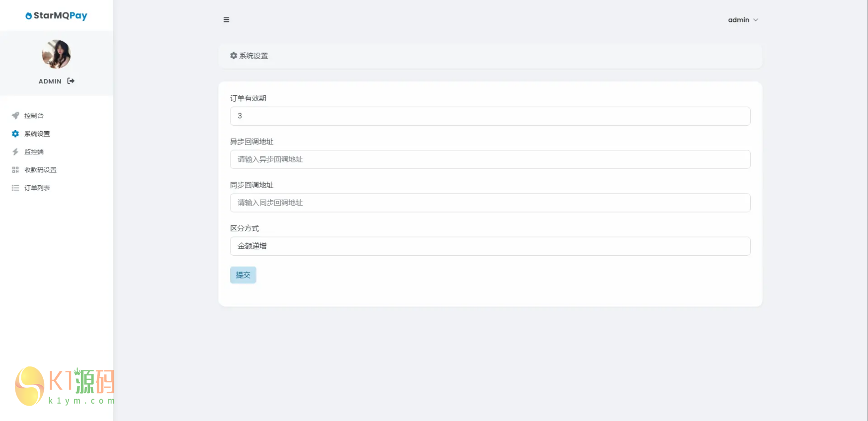
Task: Open the 控制台 menu item
Action: 34,116
